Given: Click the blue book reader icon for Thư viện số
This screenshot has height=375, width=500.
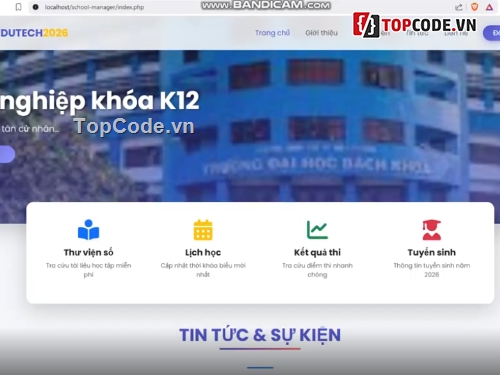Looking at the screenshot, I should point(88,230).
